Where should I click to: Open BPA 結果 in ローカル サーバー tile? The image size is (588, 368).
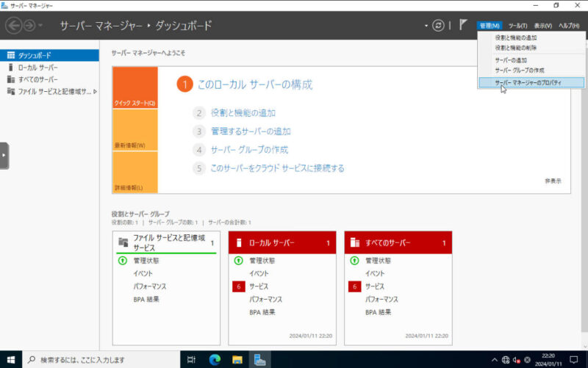pyautogui.click(x=262, y=312)
